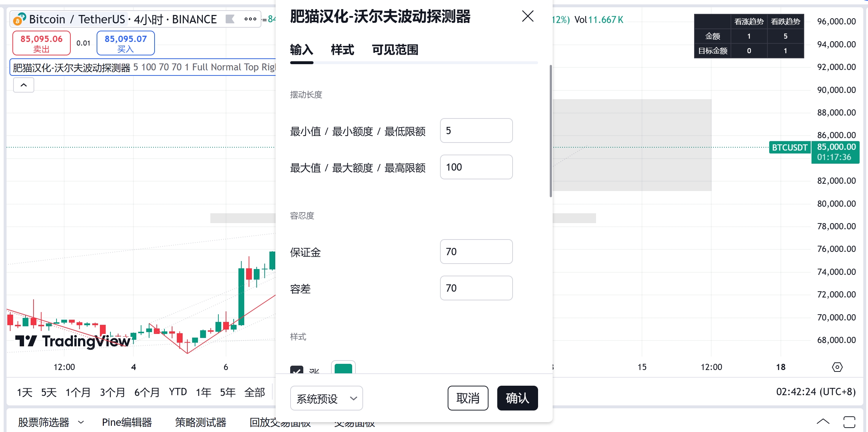Image resolution: width=868 pixels, height=432 pixels.
Task: Expand the bottom panel with the up chevron
Action: [x=823, y=422]
